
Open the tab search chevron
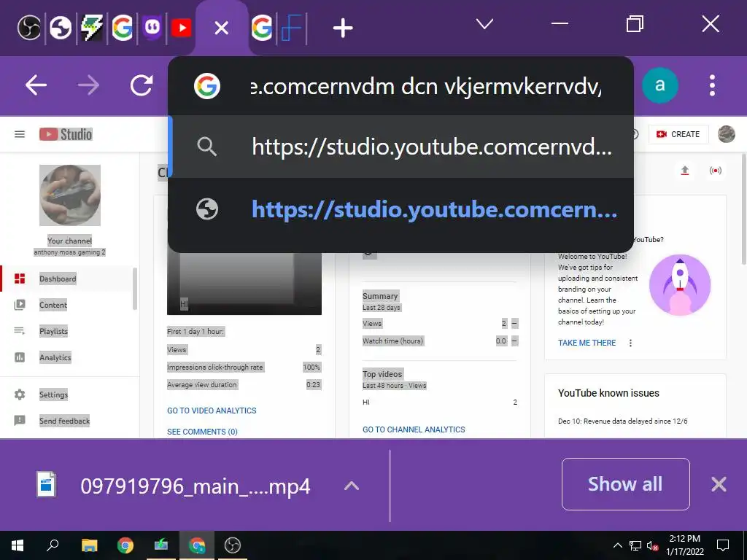[484, 24]
